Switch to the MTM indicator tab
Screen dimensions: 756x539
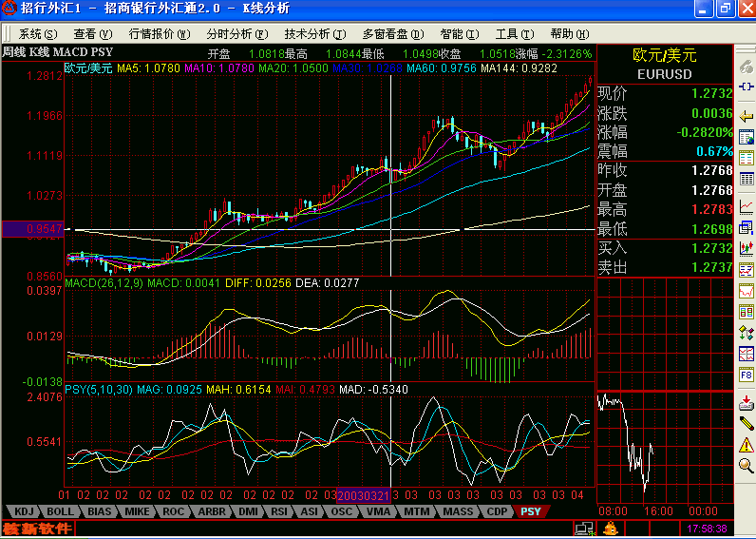[416, 511]
